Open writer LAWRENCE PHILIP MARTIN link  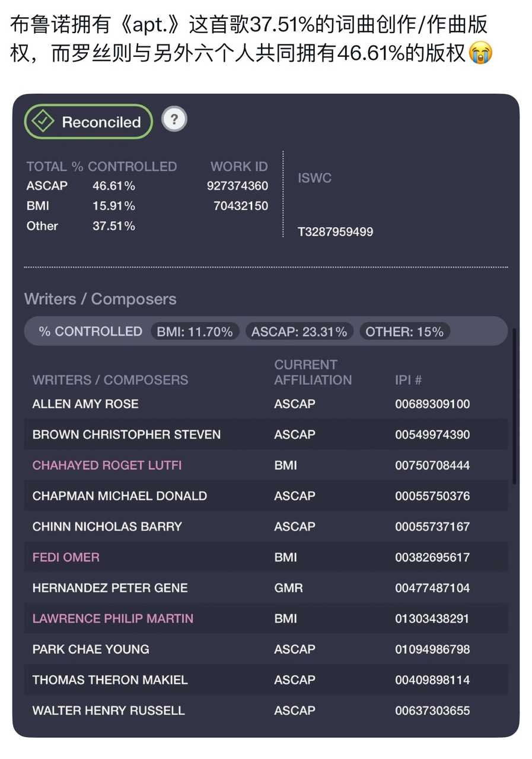tap(113, 618)
